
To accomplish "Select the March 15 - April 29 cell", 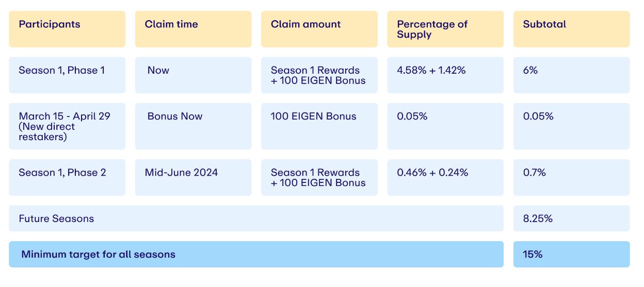I will (x=67, y=126).
